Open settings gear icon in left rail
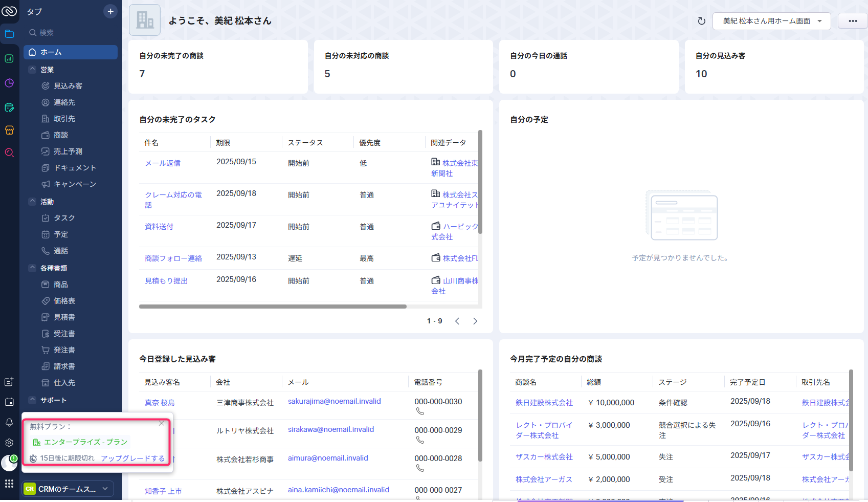 (9, 443)
